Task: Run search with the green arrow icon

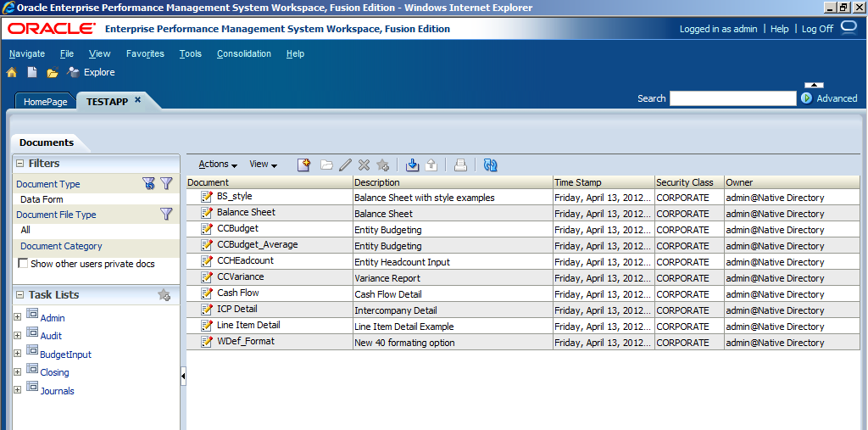Action: (807, 98)
